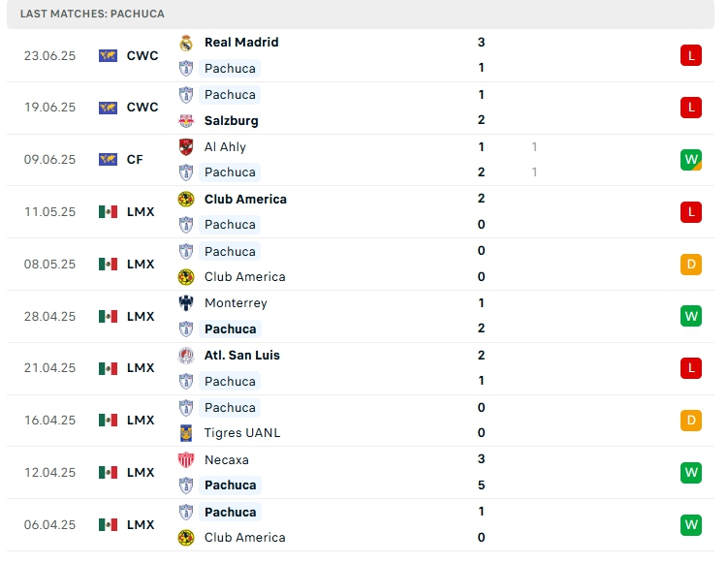Screen dimensions: 728x563
Task: Open the Atl. San Luis team link
Action: coord(241,356)
